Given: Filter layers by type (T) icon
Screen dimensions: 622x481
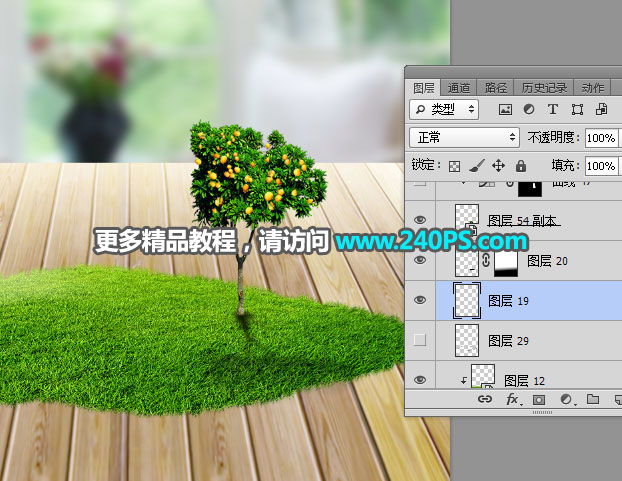Looking at the screenshot, I should [x=553, y=109].
